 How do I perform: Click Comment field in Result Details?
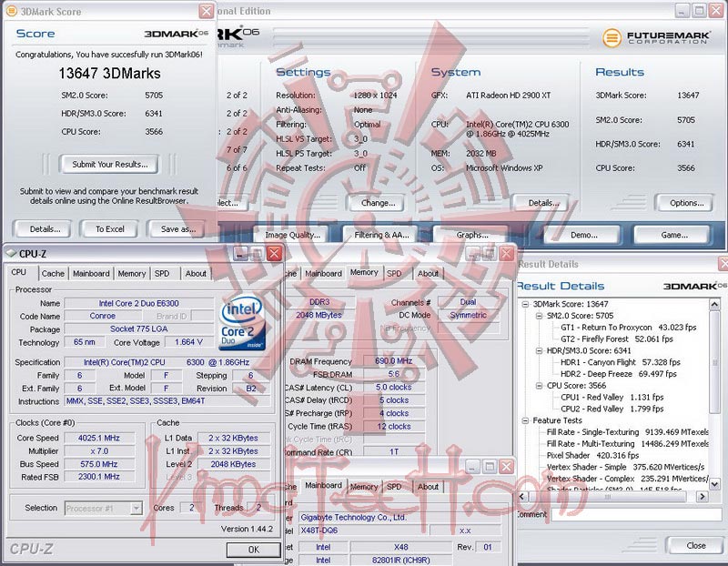[636, 514]
